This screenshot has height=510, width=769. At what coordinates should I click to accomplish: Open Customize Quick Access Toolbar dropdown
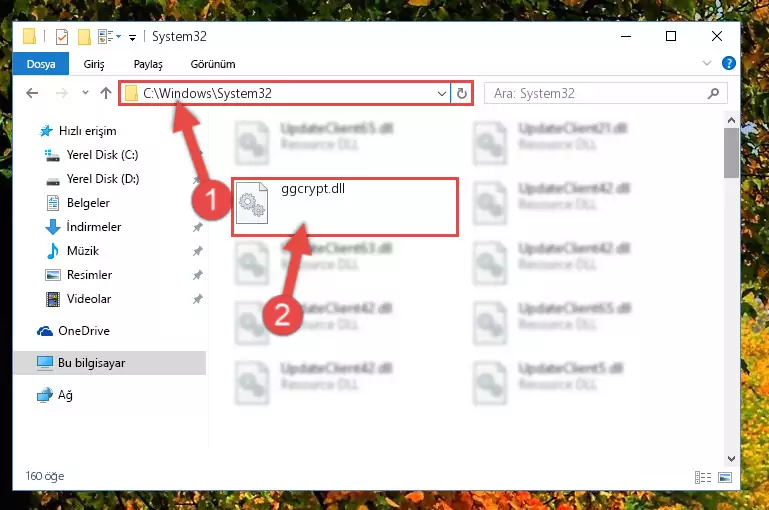[132, 37]
